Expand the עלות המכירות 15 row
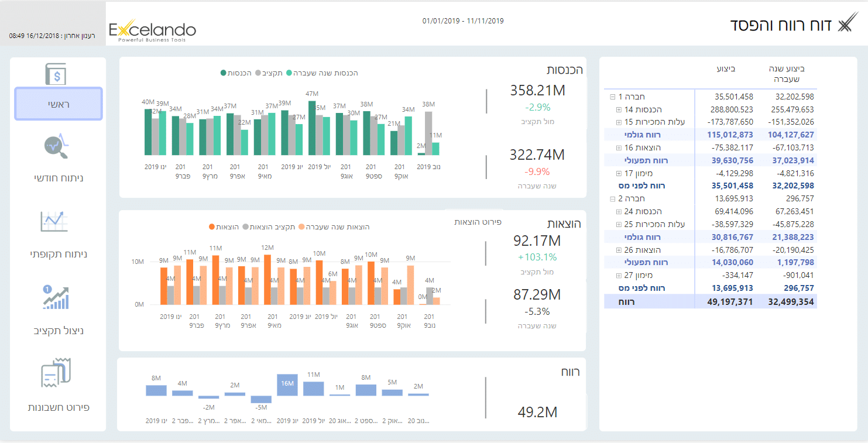 point(619,122)
